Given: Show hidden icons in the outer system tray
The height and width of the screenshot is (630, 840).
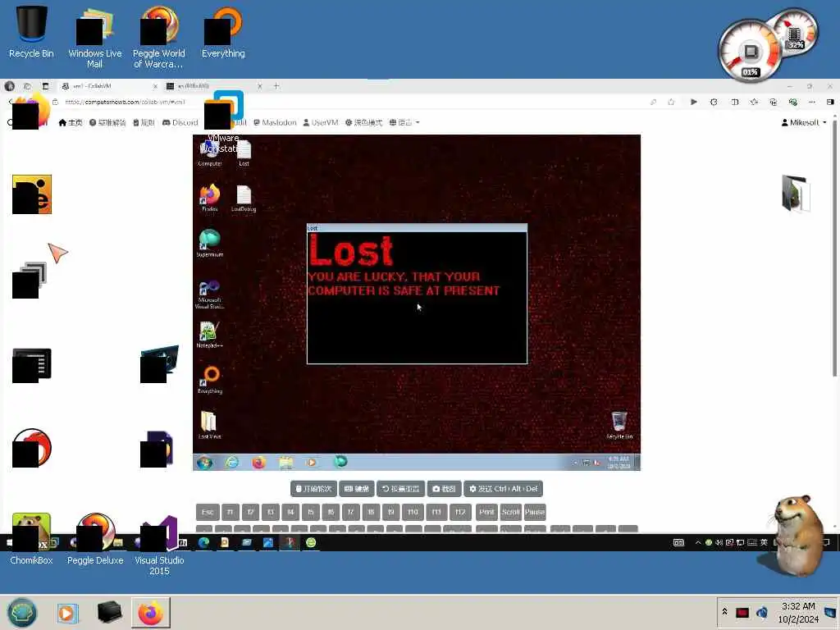Looking at the screenshot, I should coord(725,612).
